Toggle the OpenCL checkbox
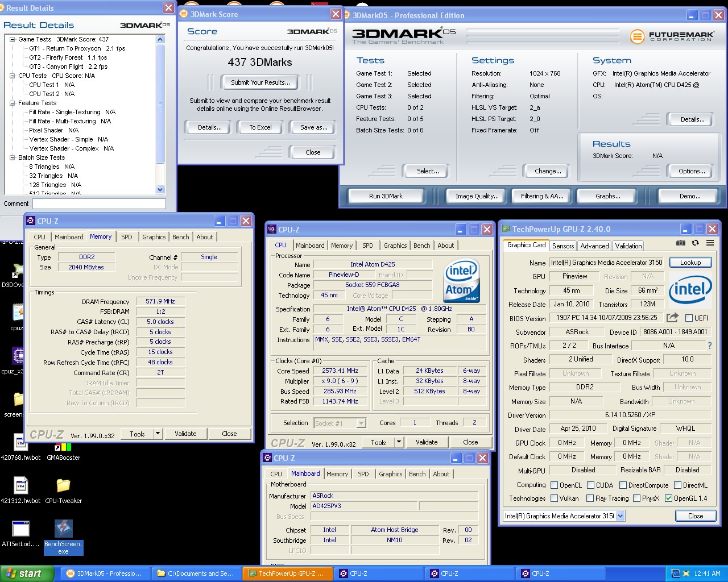Image resolution: width=728 pixels, height=582 pixels. tap(554, 485)
